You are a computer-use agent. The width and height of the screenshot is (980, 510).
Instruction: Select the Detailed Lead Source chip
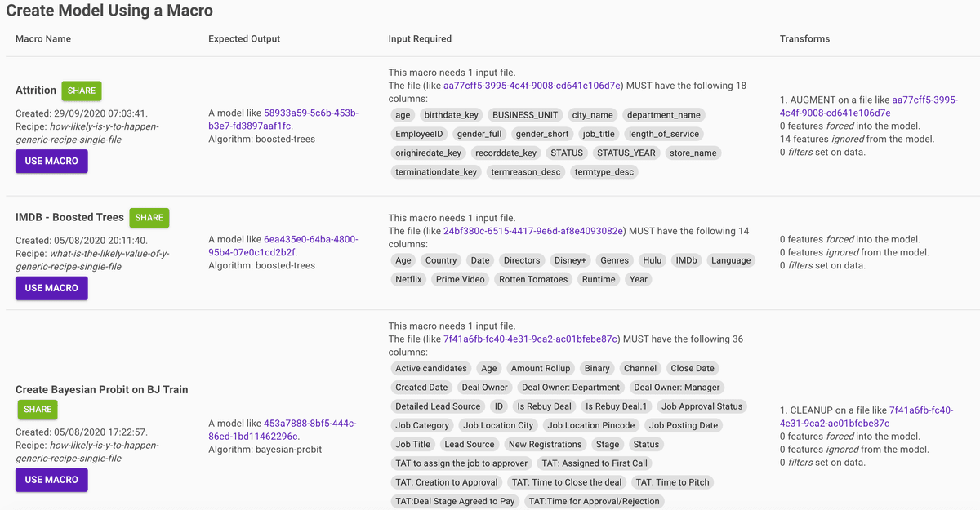(x=438, y=406)
